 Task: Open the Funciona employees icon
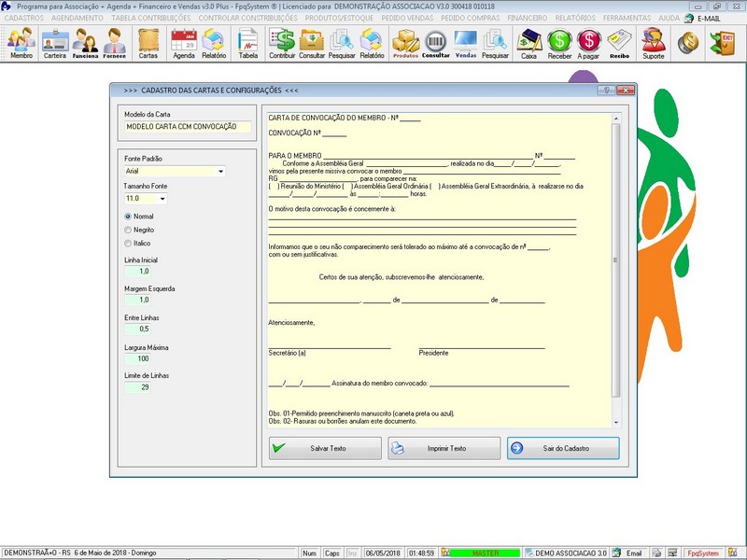85,43
